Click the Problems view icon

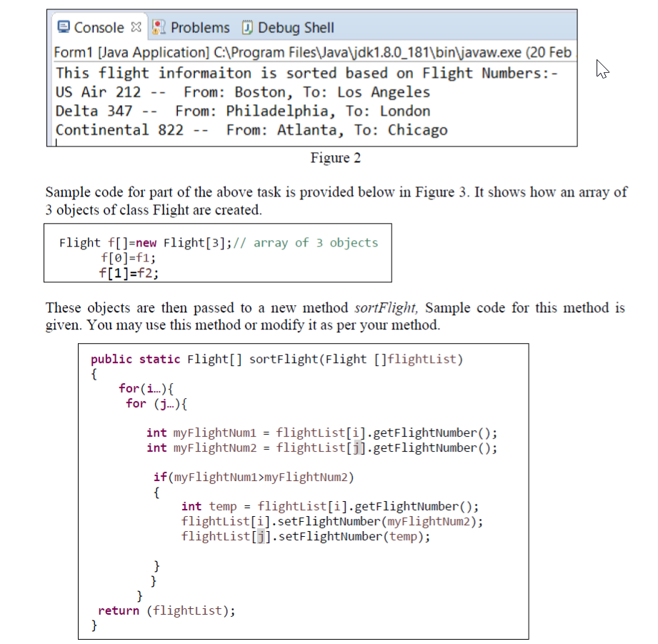click(x=157, y=27)
